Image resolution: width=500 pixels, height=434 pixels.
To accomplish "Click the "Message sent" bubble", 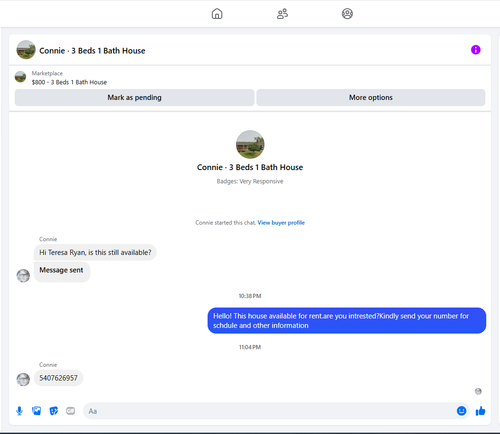I will 62,272.
